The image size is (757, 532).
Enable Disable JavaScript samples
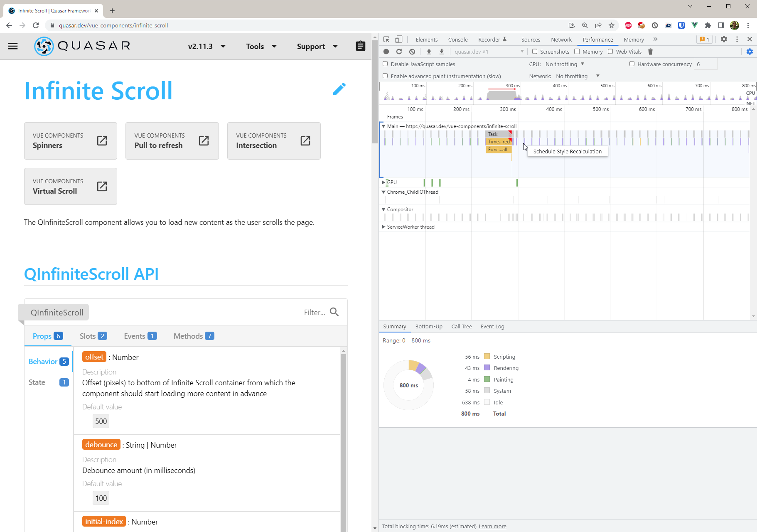(x=386, y=64)
